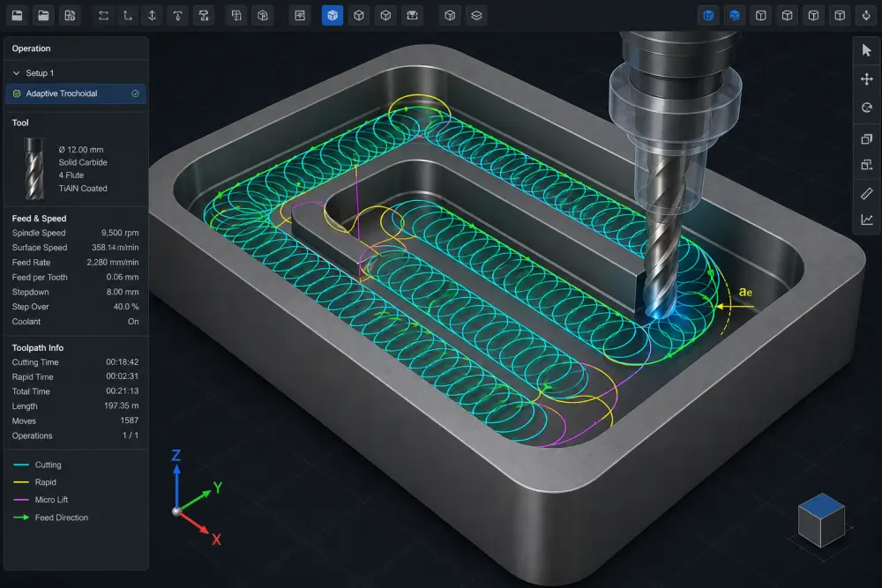882x588 pixels.
Task: Click the green Feed Direction legend arrow
Action: (21, 517)
